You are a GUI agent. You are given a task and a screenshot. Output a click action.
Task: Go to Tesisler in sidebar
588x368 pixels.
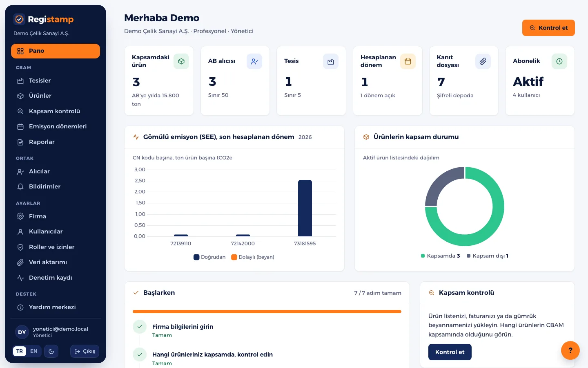(56, 81)
